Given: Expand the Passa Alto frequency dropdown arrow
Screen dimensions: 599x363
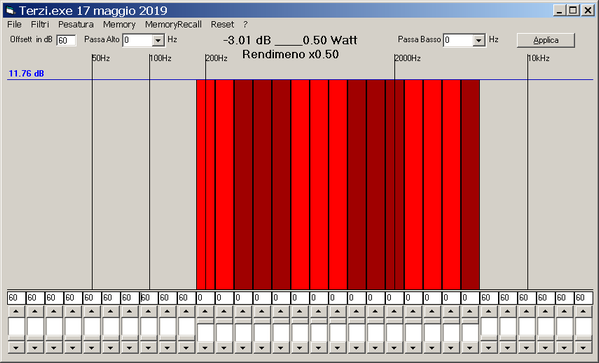Looking at the screenshot, I should 158,41.
